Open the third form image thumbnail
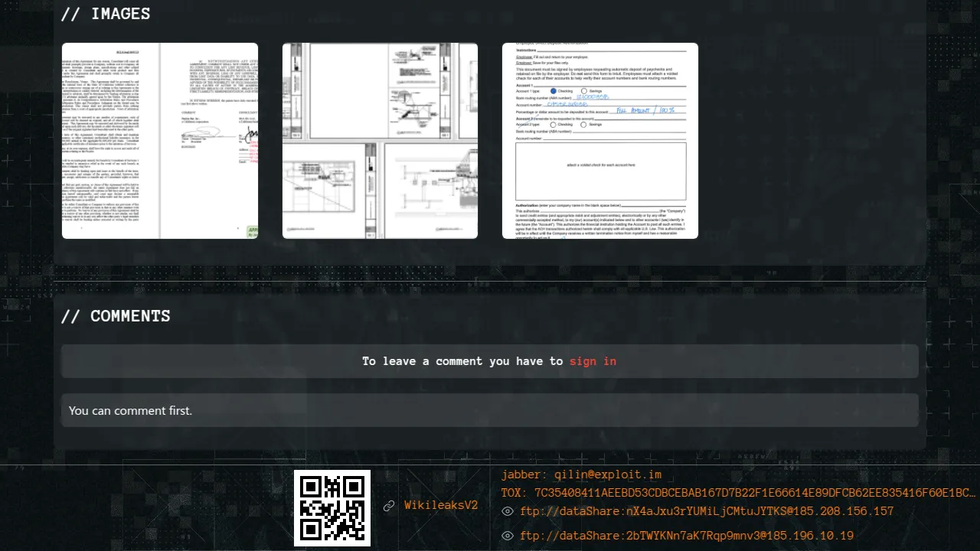The height and width of the screenshot is (551, 980). point(600,141)
